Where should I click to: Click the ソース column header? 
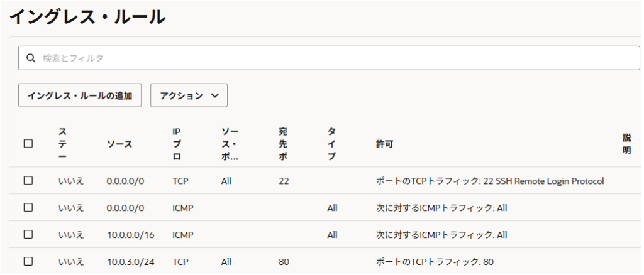tap(119, 144)
